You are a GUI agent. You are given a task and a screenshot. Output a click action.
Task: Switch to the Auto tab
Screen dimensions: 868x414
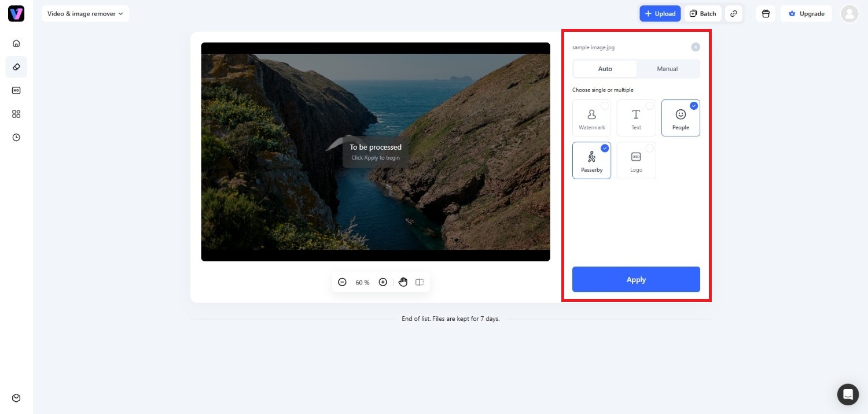(x=605, y=69)
